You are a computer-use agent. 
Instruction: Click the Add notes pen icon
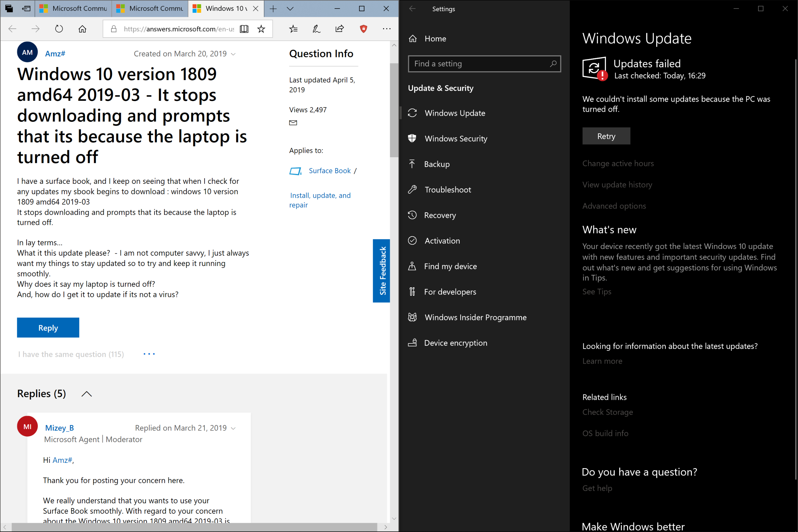click(x=316, y=29)
